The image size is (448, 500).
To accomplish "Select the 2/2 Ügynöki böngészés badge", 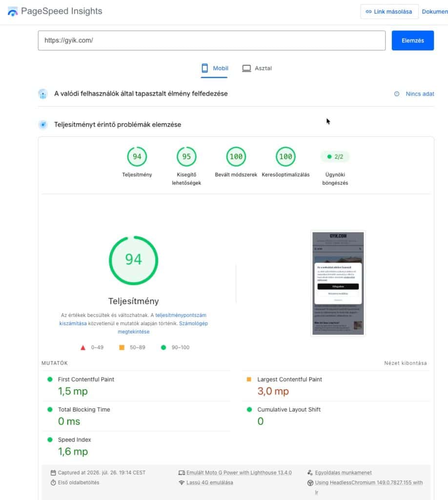I will point(335,157).
